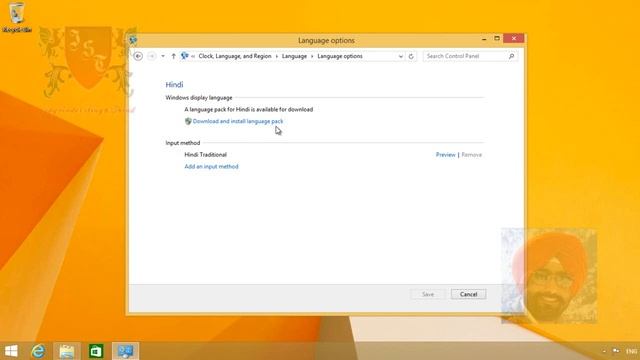Preview the Hindi Traditional input method
The image size is (640, 360).
tap(445, 155)
